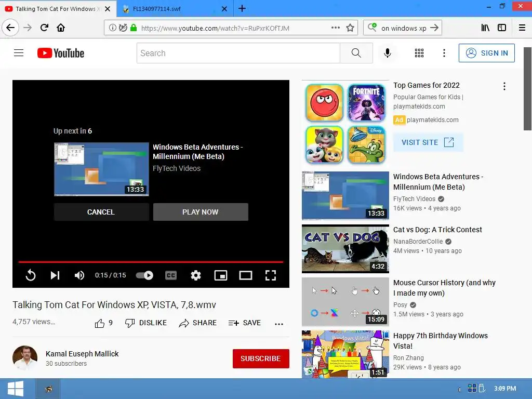532x399 pixels.
Task: Click the Top Games ad image
Action: pyautogui.click(x=345, y=124)
